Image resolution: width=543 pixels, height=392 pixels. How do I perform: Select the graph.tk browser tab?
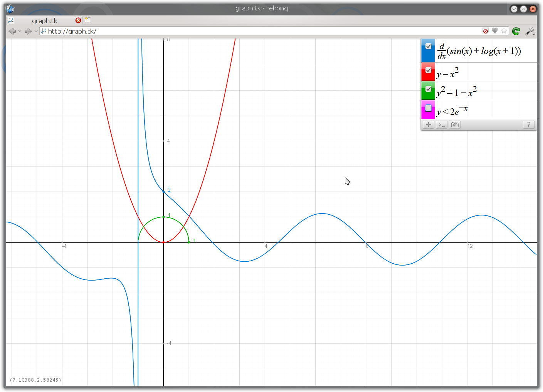click(x=44, y=20)
